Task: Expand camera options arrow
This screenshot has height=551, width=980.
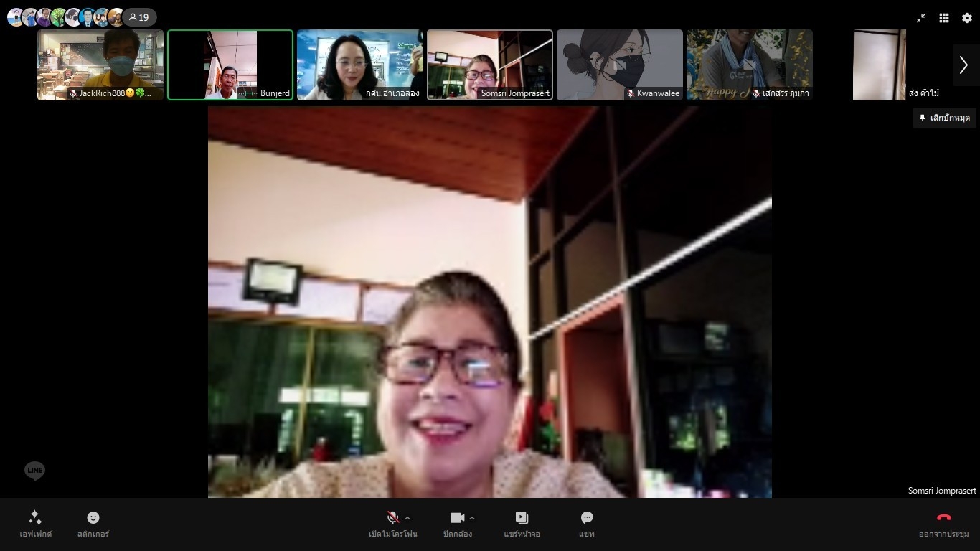Action: [472, 518]
